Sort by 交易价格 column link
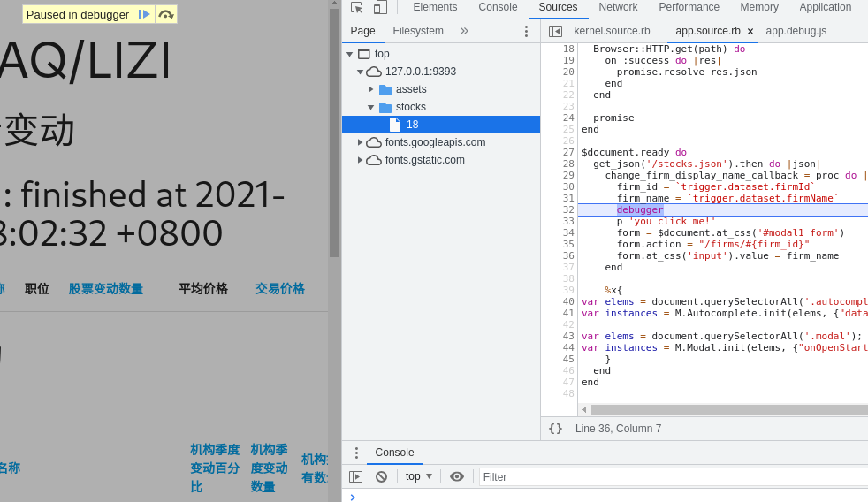 [x=280, y=289]
